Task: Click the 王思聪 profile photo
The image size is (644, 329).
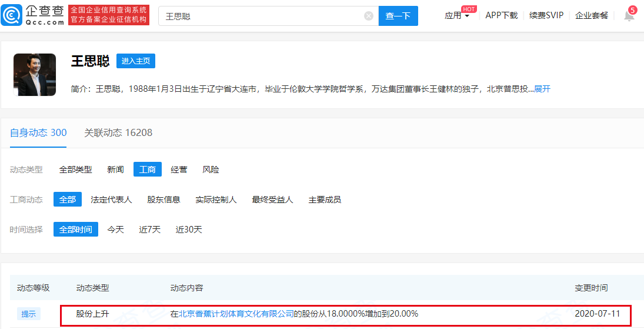Action: pyautogui.click(x=35, y=74)
